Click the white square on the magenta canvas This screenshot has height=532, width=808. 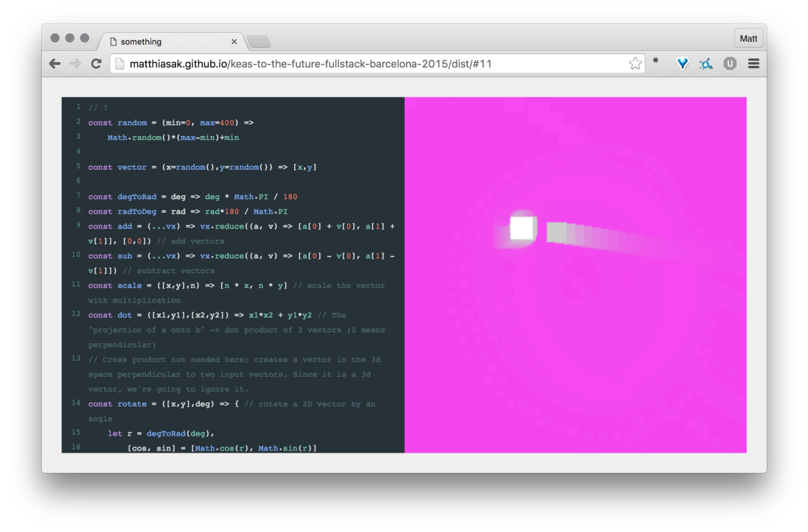coord(522,227)
